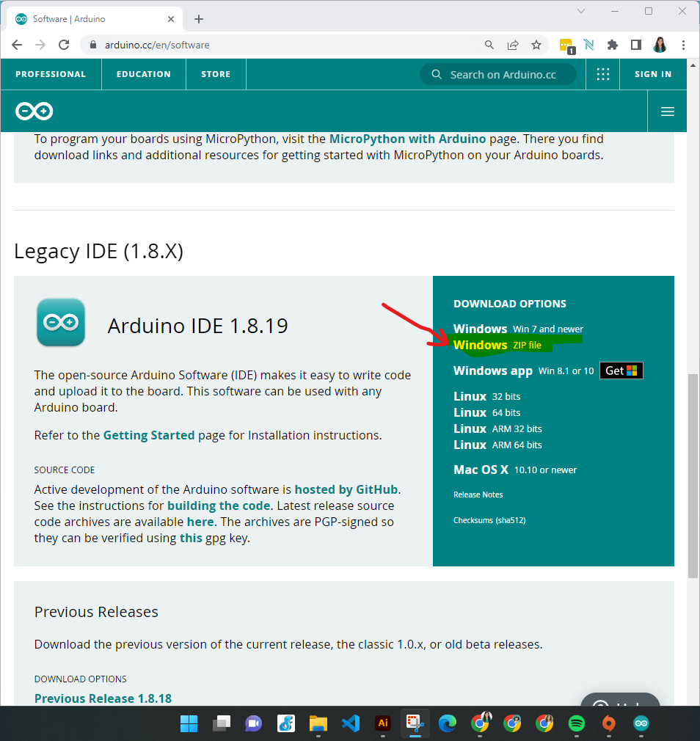Click the Arduino logo in the header

[34, 111]
